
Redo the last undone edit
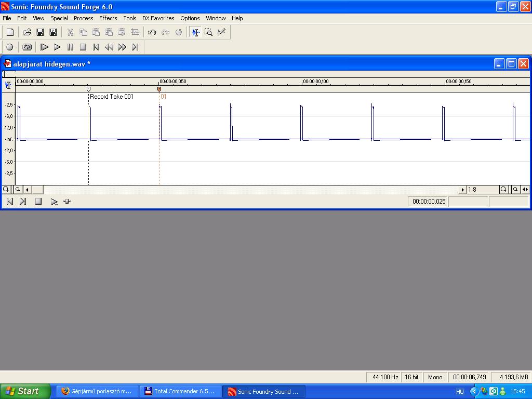165,32
